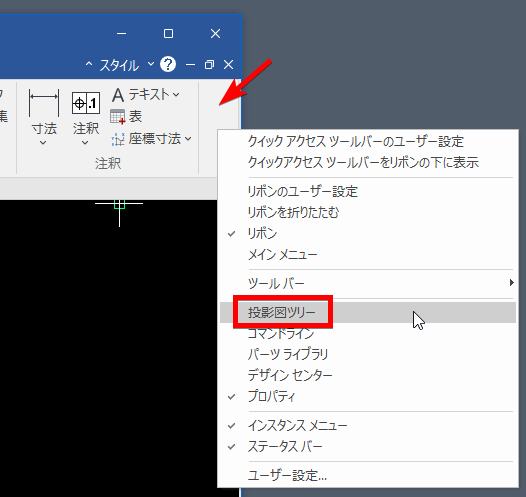This screenshot has height=497, width=526.
Task: Collapse the ribbon using the caret beside スタイル
Action: click(x=89, y=64)
